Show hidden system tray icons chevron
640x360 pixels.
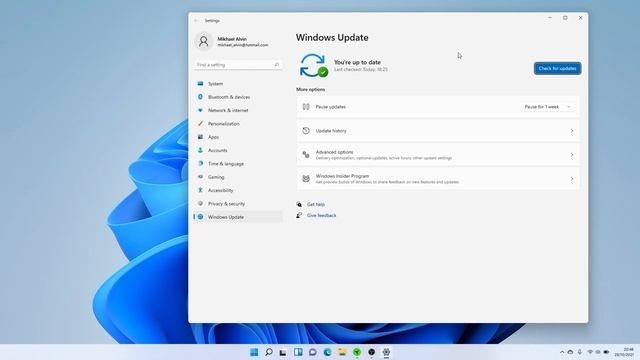tap(562, 352)
